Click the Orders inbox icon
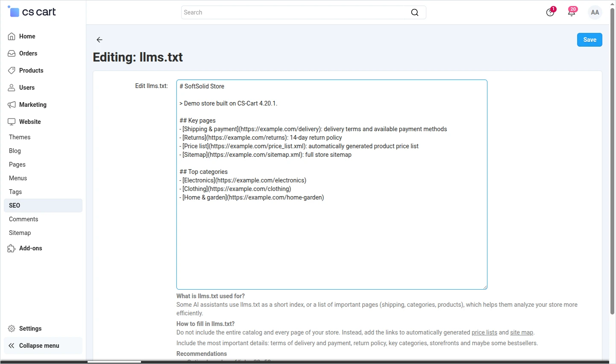The height and width of the screenshot is (364, 616). pos(12,53)
